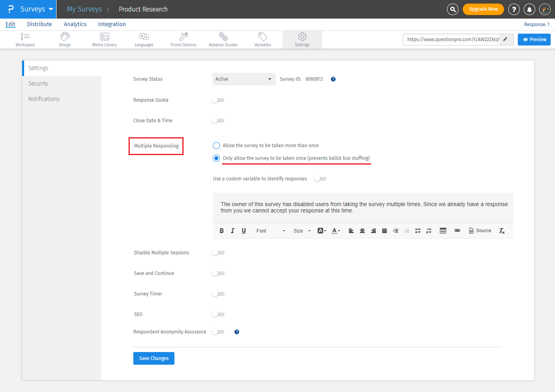555x392 pixels.
Task: Click the Finish Options icon
Action: point(183,39)
